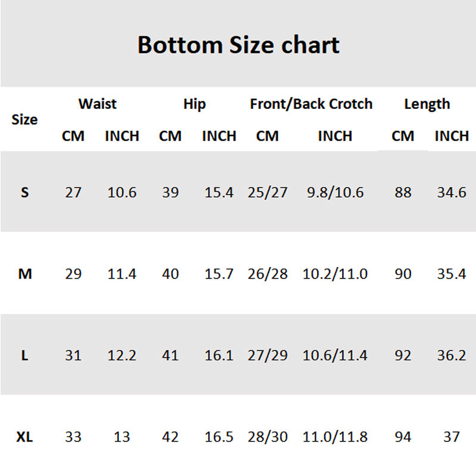Select the Front/Back Crotch column header
The height and width of the screenshot is (476, 476).
(311, 104)
